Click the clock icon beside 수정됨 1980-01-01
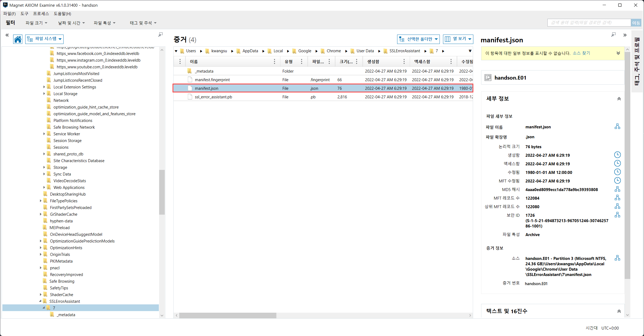Viewport: 644px width, 336px height. [x=617, y=172]
